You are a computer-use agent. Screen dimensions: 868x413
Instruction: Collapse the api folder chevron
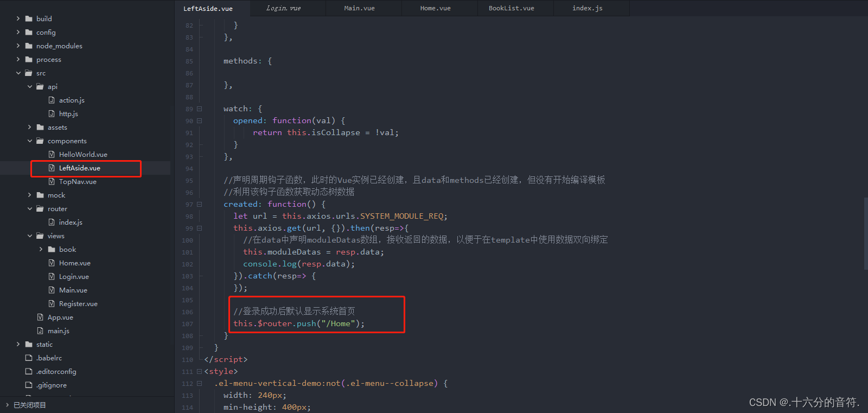(29, 86)
